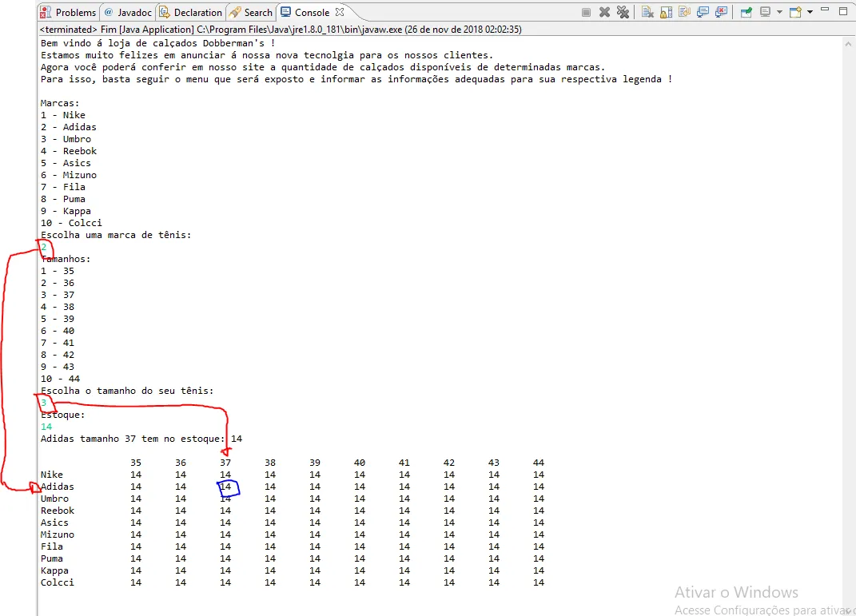Image resolution: width=856 pixels, height=616 pixels.
Task: Expand the Display Selected Console dropdown arrow
Action: 779,12
